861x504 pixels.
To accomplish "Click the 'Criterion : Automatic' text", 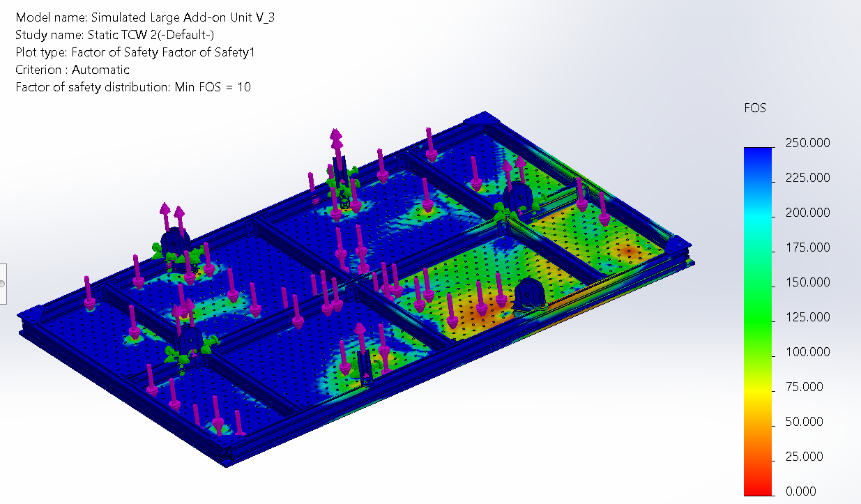I will point(73,70).
